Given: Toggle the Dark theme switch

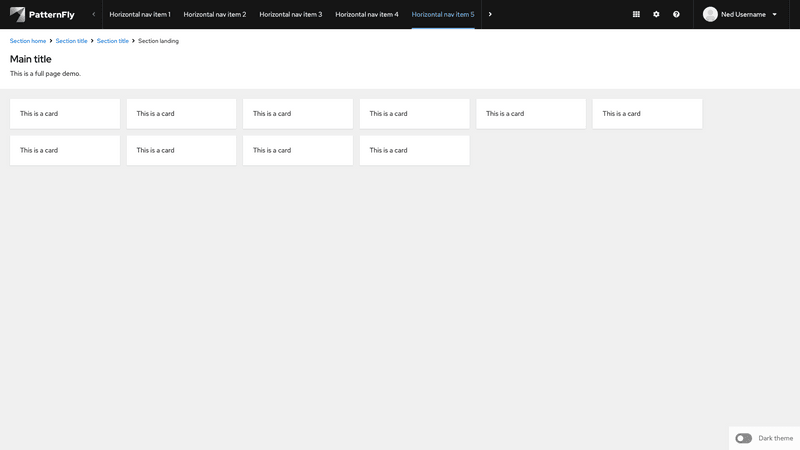Looking at the screenshot, I should click(x=743, y=438).
